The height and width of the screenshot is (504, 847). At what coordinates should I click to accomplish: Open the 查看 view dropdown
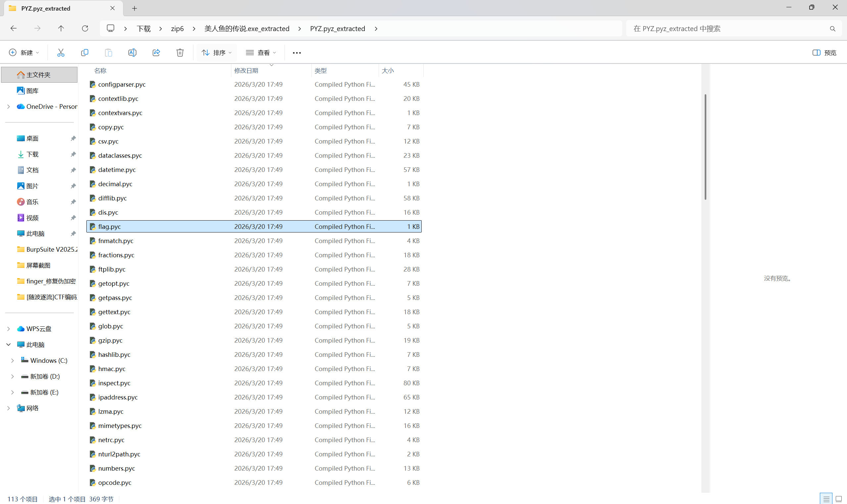261,53
